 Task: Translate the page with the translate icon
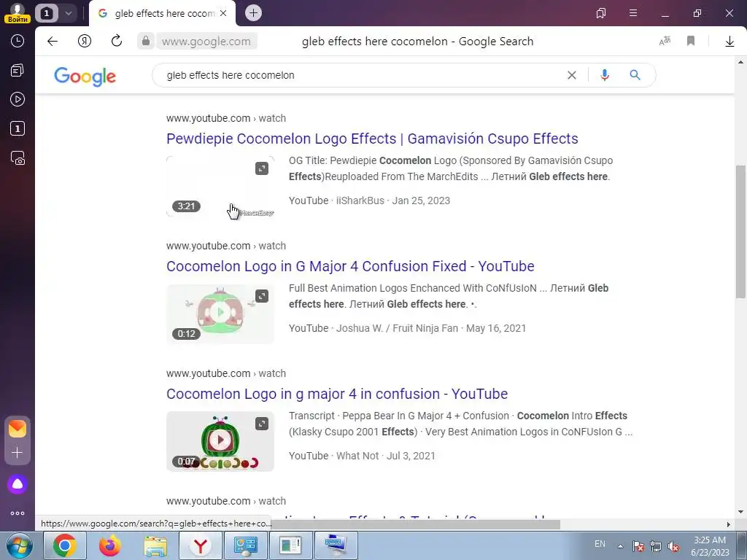(x=665, y=42)
